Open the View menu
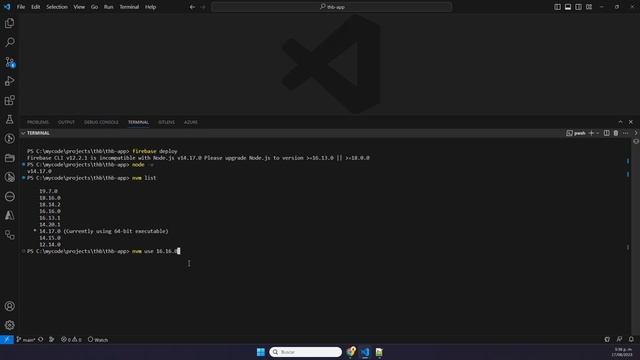 [79, 7]
